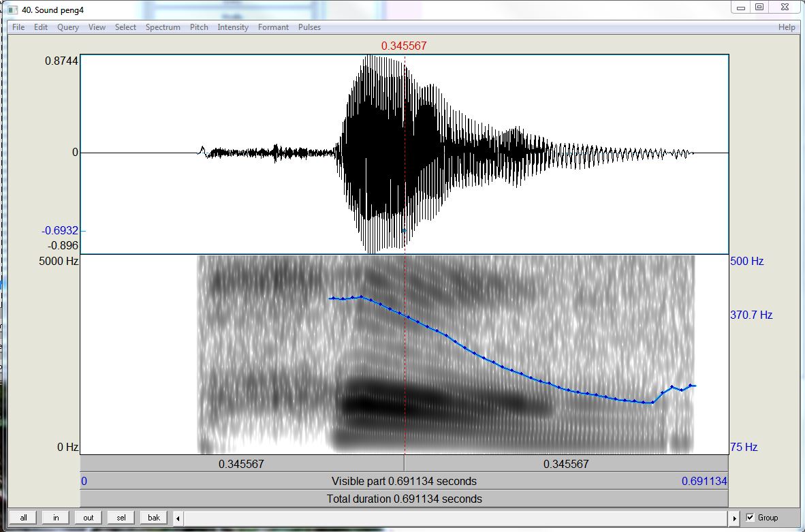Open the Select menu
The image size is (805, 532).
pyautogui.click(x=125, y=27)
